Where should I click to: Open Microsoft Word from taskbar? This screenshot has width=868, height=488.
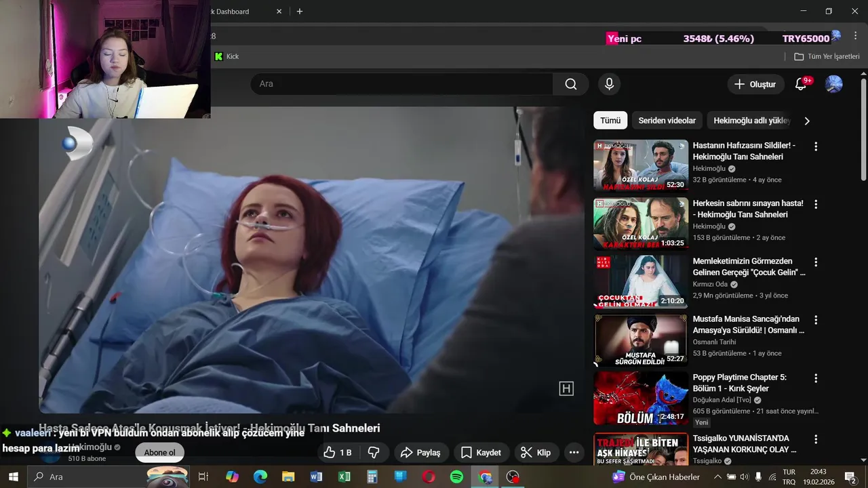(x=316, y=476)
